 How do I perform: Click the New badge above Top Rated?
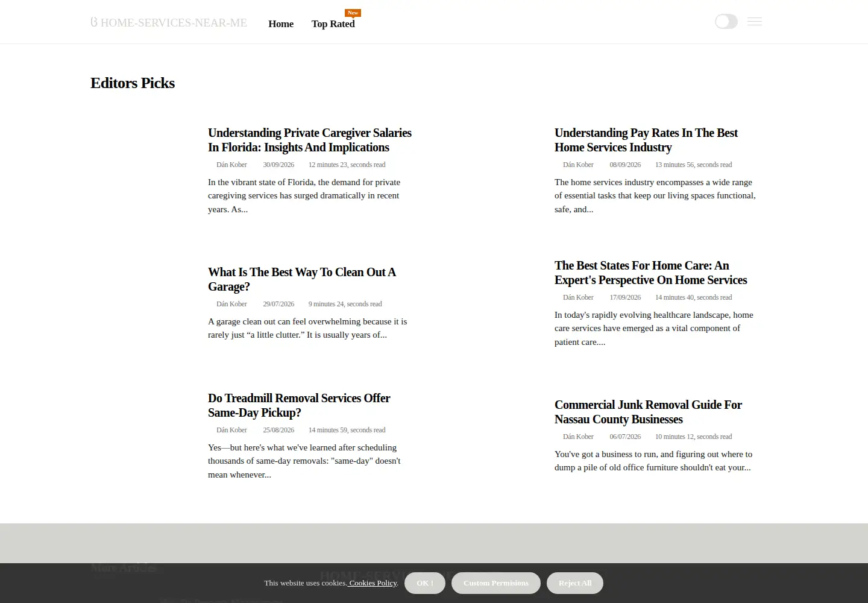pos(353,13)
